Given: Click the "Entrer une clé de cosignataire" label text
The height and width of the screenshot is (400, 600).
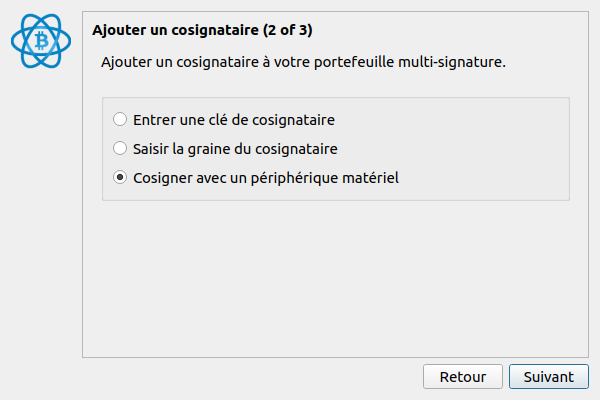Looking at the screenshot, I should point(233,120).
